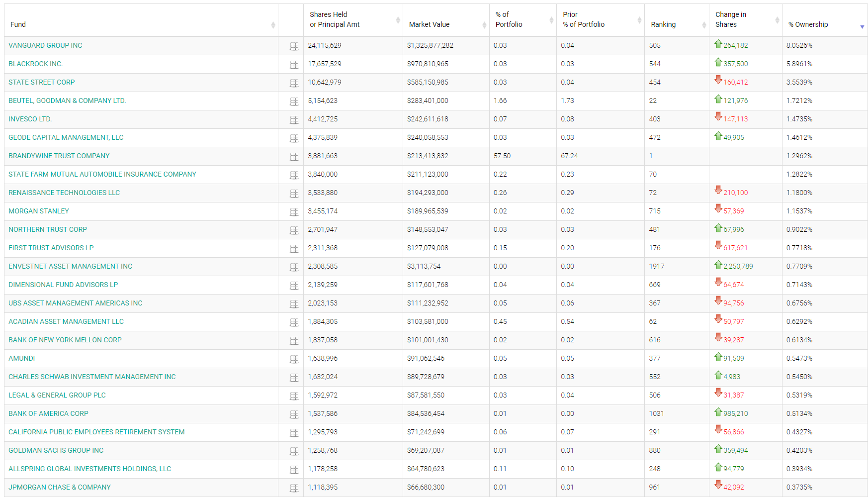Open grid icon for First Trust Advisors
Screen dimensions: 868x501
[x=294, y=249]
